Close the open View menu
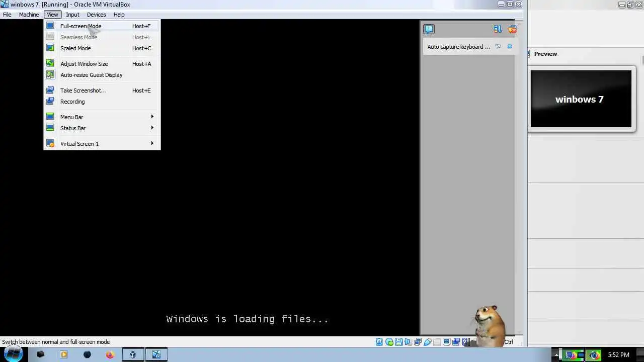 tap(52, 15)
